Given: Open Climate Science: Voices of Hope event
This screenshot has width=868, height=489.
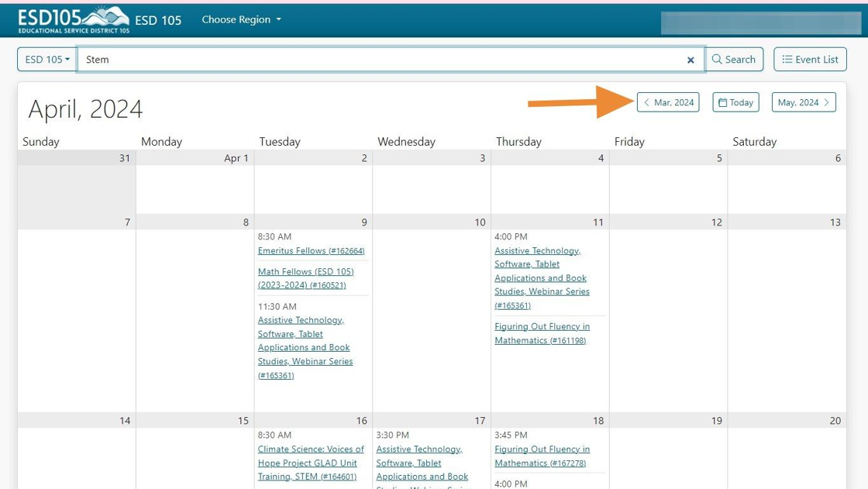Looking at the screenshot, I should click(x=310, y=463).
